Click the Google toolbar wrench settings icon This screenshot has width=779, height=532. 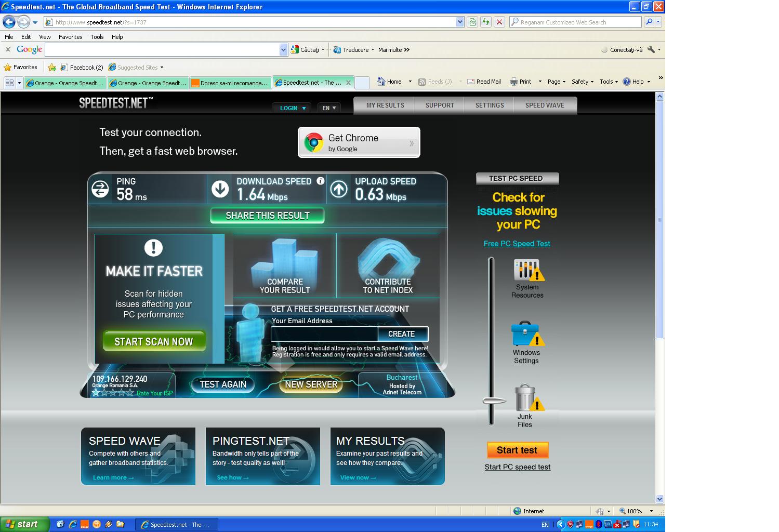(x=651, y=49)
